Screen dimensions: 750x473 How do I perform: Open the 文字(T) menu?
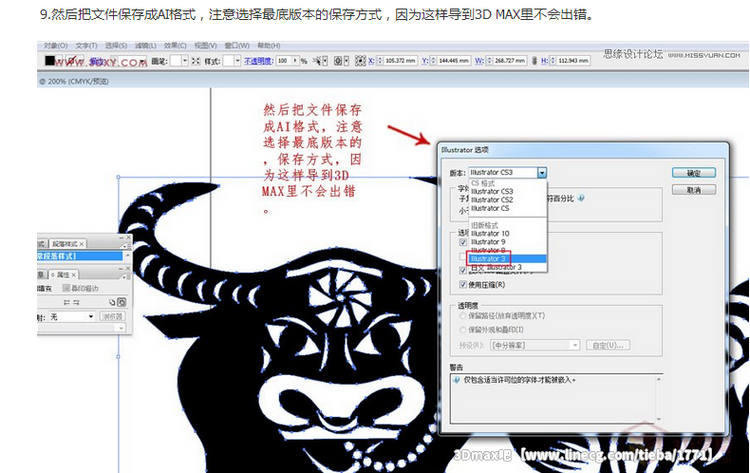tap(86, 45)
